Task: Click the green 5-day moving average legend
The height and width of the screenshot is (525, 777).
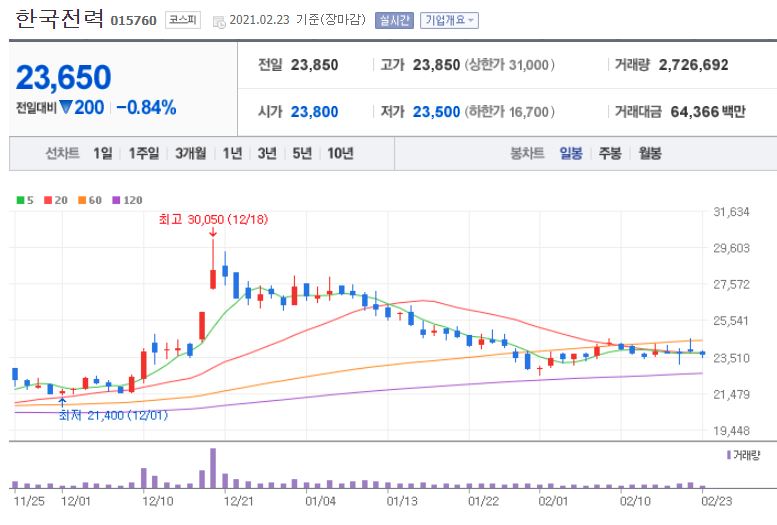Action: 25,200
